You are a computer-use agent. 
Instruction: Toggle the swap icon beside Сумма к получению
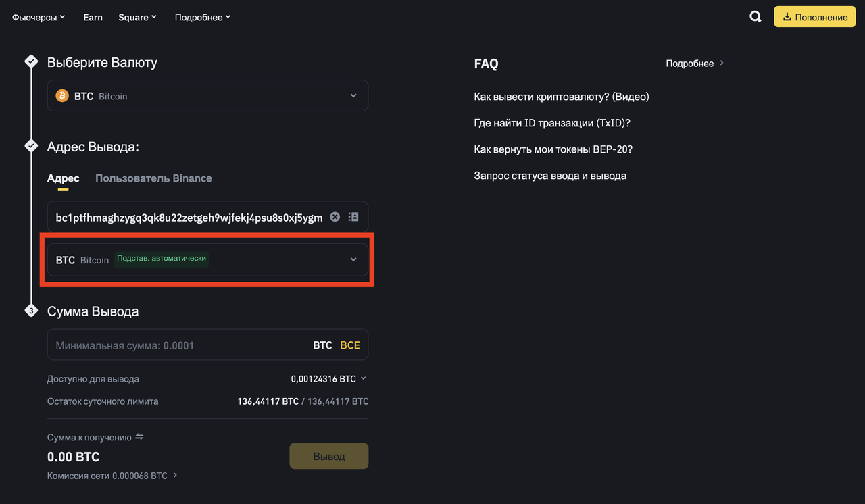coord(139,437)
